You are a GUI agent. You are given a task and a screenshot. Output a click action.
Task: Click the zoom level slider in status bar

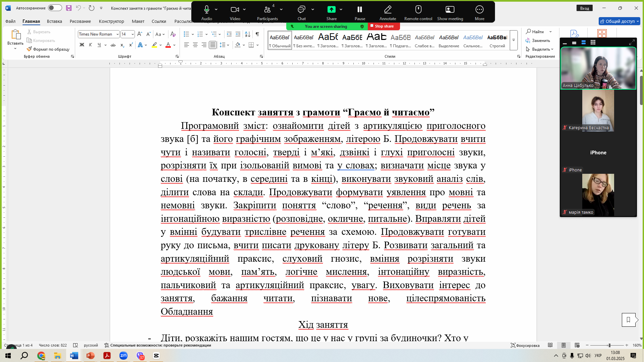coord(607,345)
